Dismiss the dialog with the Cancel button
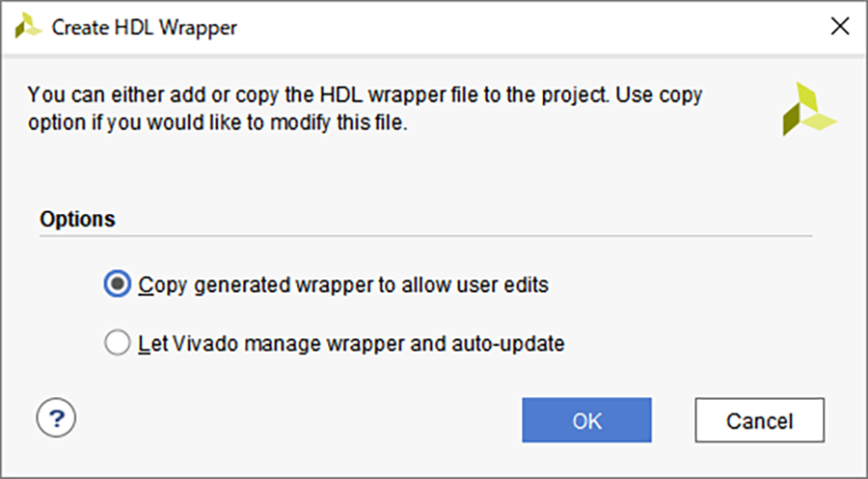Viewport: 868px width, 479px height. click(x=760, y=420)
